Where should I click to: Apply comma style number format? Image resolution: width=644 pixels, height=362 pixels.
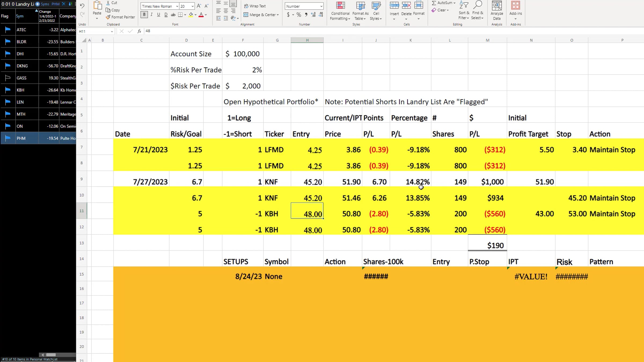tap(306, 15)
